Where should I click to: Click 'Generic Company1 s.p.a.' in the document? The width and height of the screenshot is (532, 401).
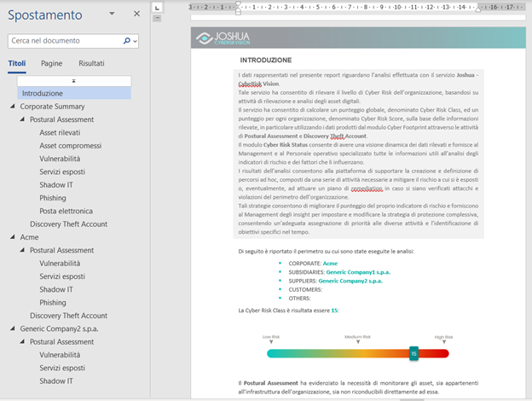point(358,272)
